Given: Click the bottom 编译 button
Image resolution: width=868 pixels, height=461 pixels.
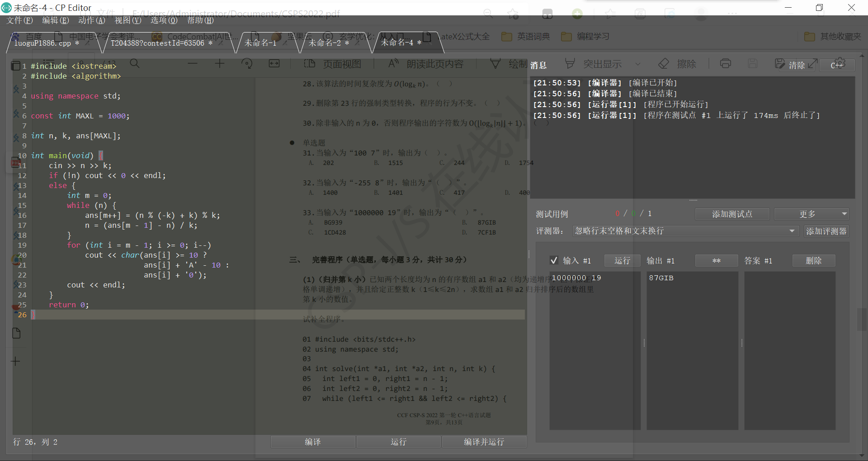Looking at the screenshot, I should [x=313, y=442].
